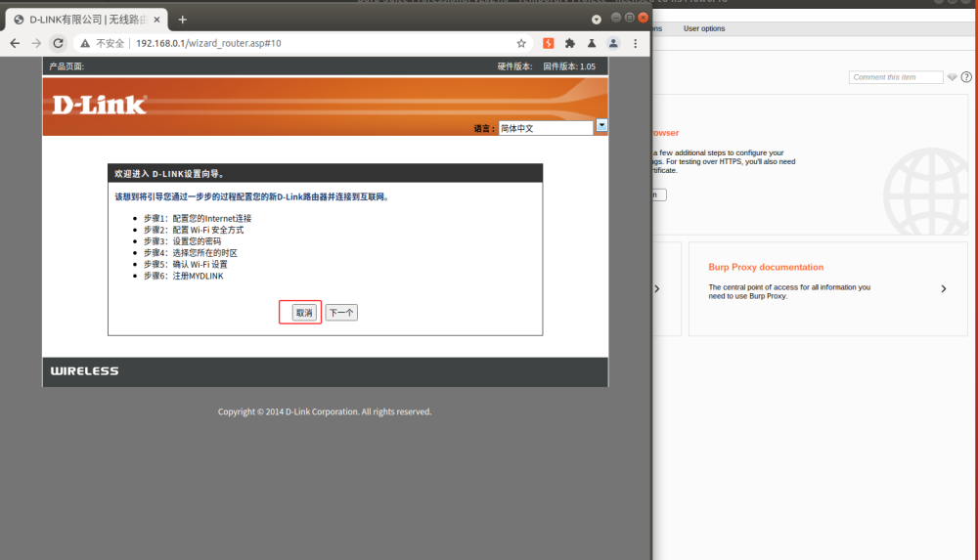Screen dimensions: 978x560
Task: Open the Chrome three-dot menu
Action: tap(636, 43)
